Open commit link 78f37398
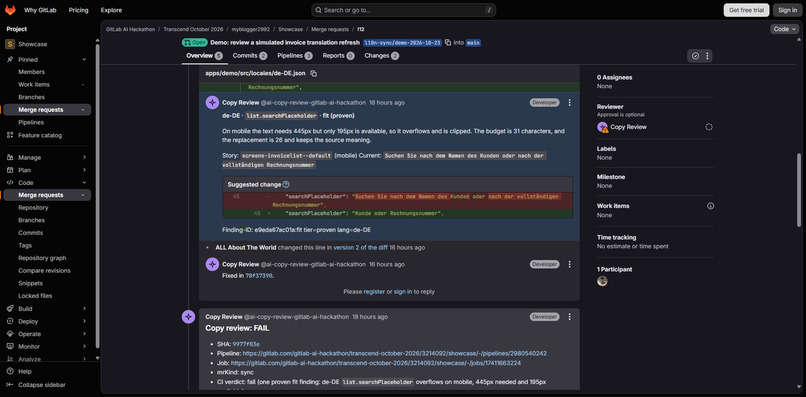The width and height of the screenshot is (806, 397). [x=259, y=276]
